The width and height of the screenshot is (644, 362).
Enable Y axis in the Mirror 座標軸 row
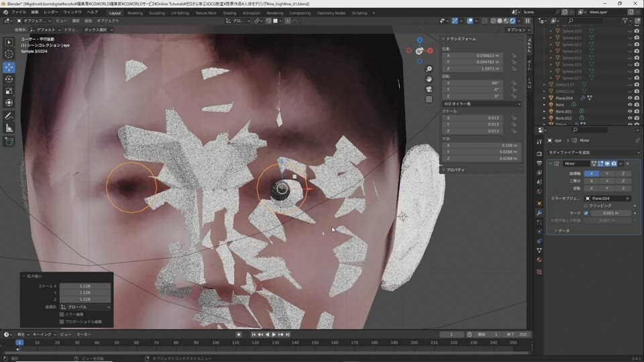(607, 174)
